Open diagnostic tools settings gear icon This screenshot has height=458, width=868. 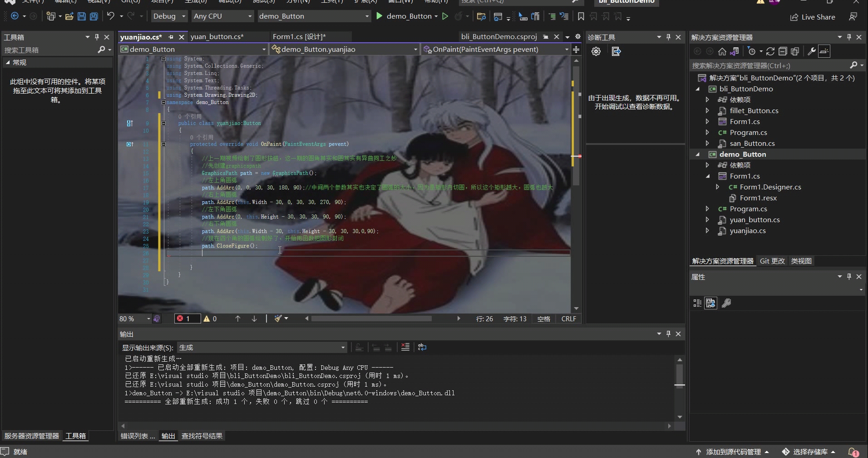(596, 51)
